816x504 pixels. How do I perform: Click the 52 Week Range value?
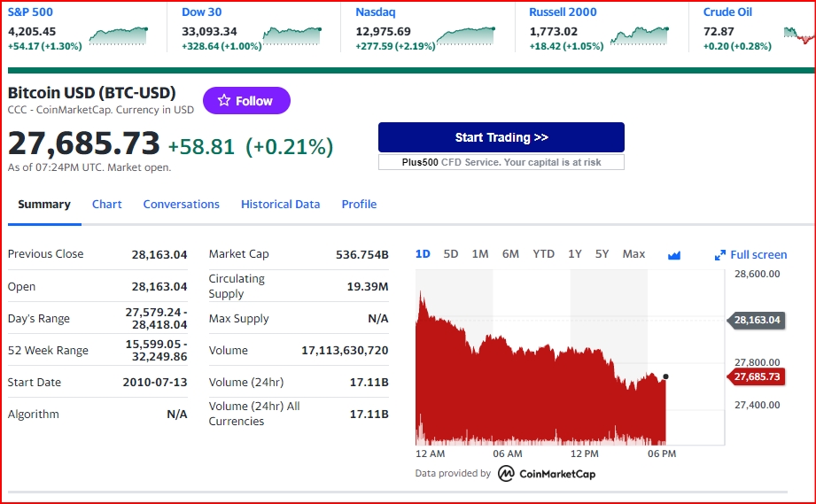pos(156,350)
